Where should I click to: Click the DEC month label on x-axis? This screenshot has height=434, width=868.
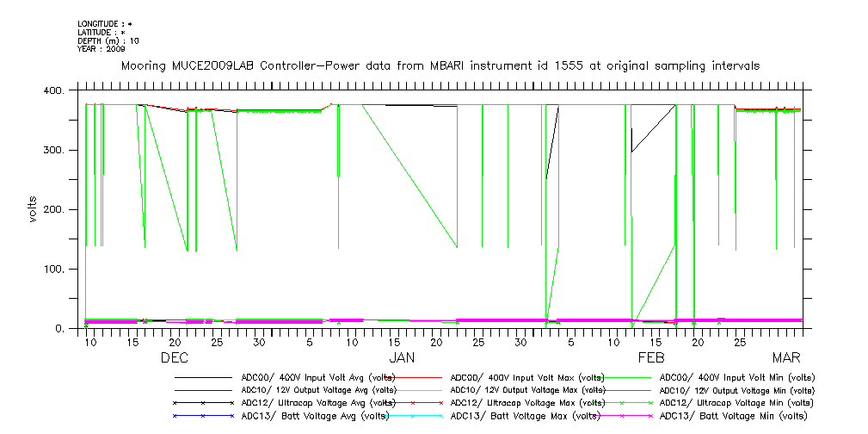point(175,357)
